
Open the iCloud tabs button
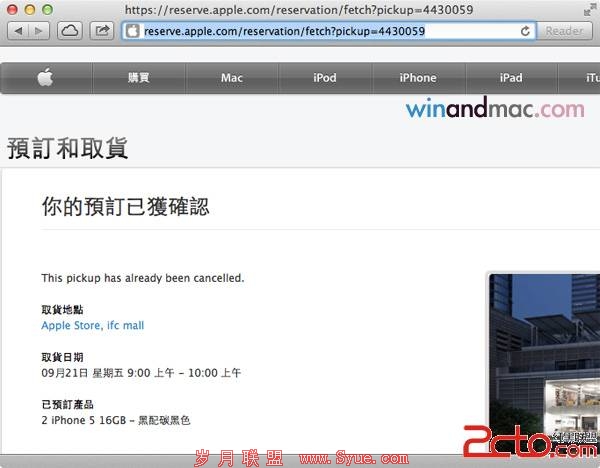click(x=70, y=31)
